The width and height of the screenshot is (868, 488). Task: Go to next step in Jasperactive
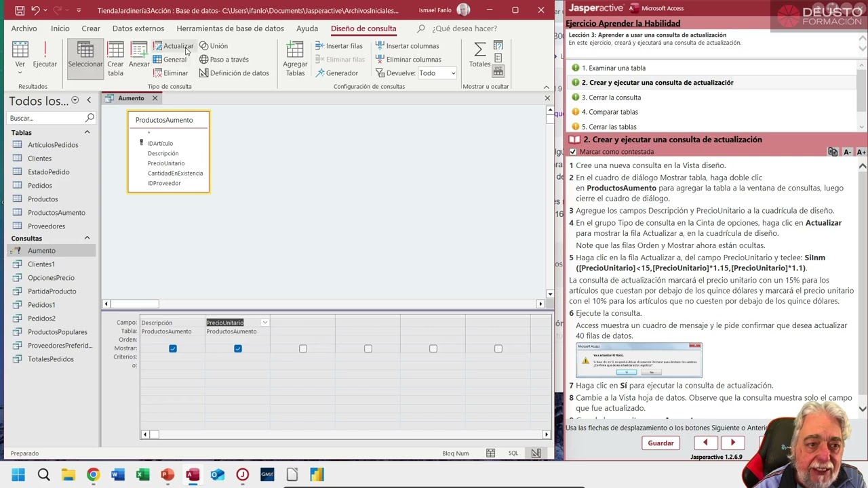(732, 443)
